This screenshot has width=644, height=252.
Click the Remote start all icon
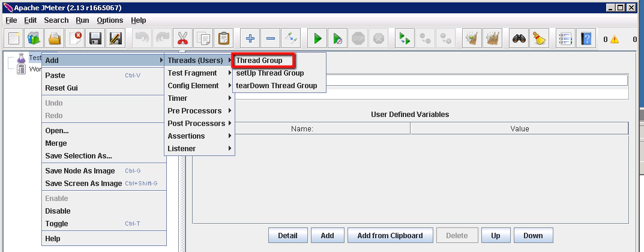tap(405, 38)
